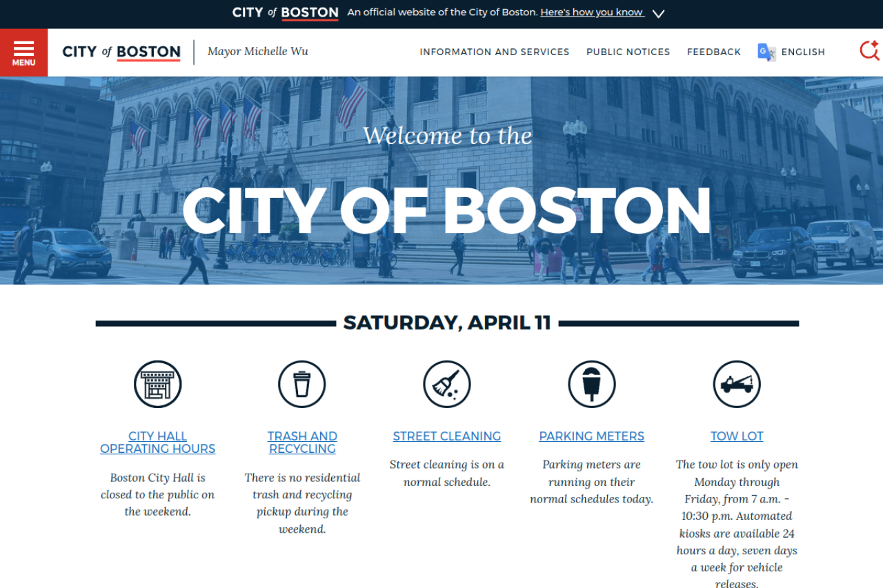Open the English language selector
The image size is (883, 588).
pos(803,52)
